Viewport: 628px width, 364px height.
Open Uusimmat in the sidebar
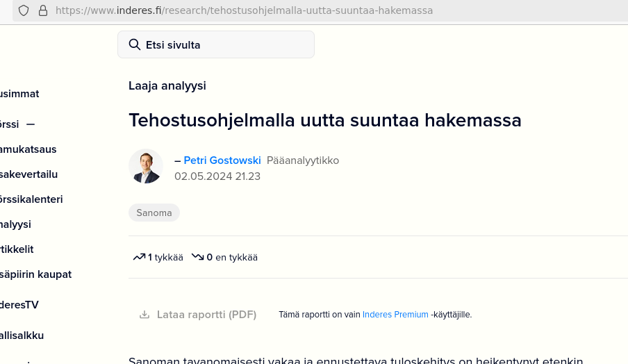coord(19,94)
